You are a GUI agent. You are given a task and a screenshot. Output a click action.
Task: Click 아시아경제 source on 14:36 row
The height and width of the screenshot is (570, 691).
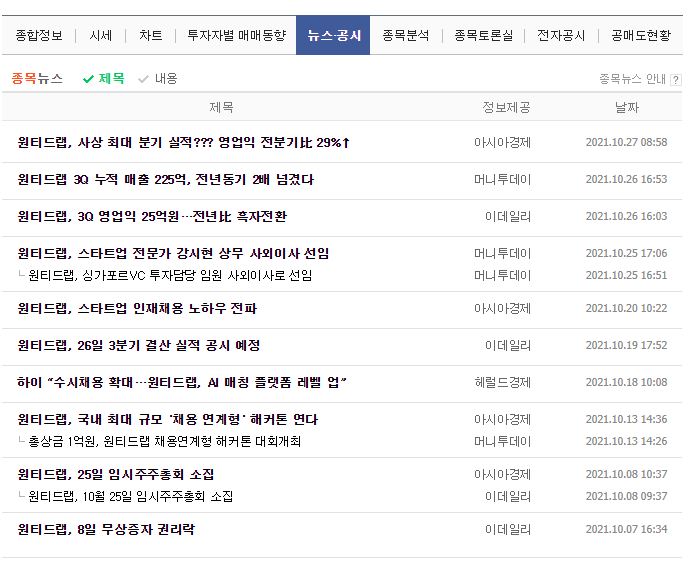coord(502,419)
